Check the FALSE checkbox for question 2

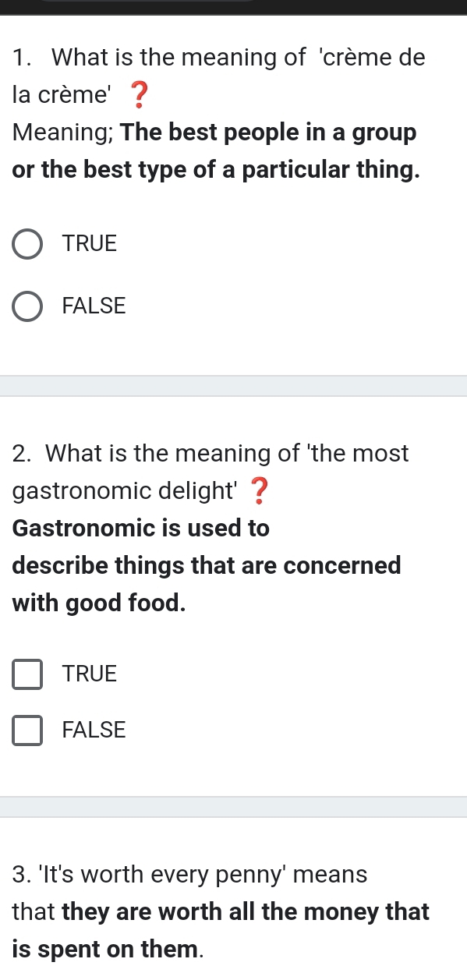pyautogui.click(x=27, y=731)
